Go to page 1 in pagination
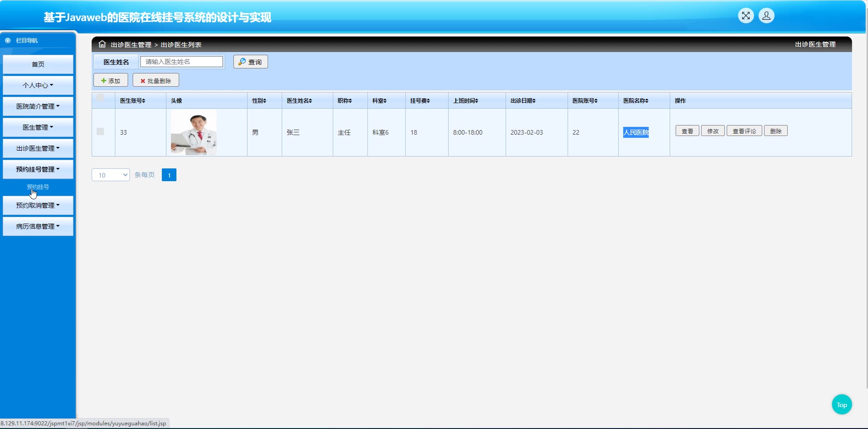 pos(169,175)
